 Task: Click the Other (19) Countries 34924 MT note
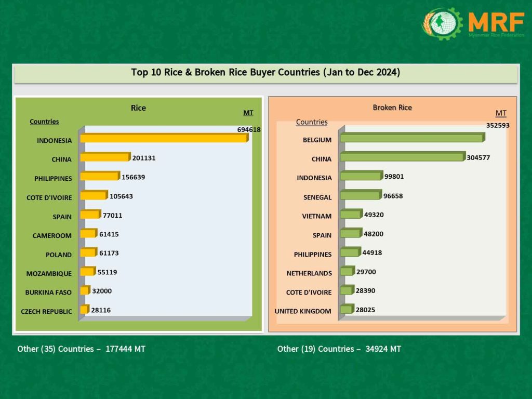339,349
